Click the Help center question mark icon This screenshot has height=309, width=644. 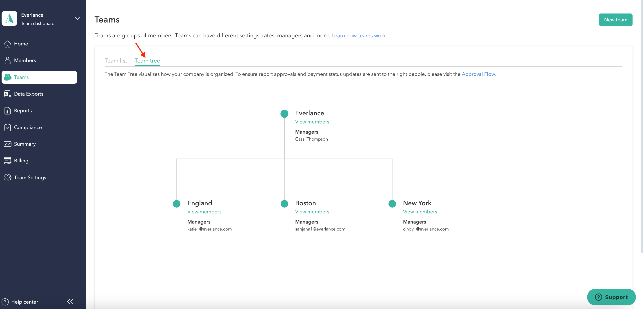pyautogui.click(x=5, y=302)
